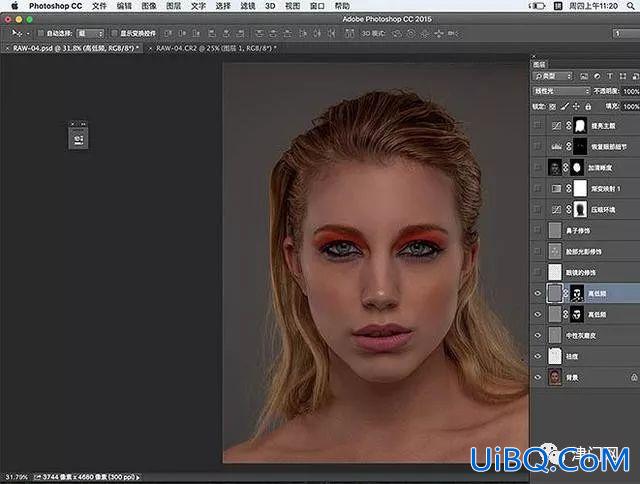
Task: Click the zoom percentage field 31.79%
Action: 17,477
